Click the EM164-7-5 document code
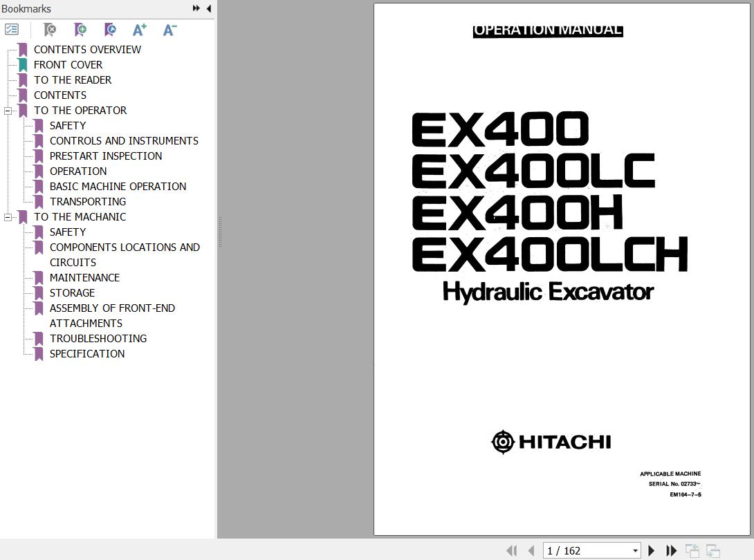The height and width of the screenshot is (560, 754). coord(686,494)
